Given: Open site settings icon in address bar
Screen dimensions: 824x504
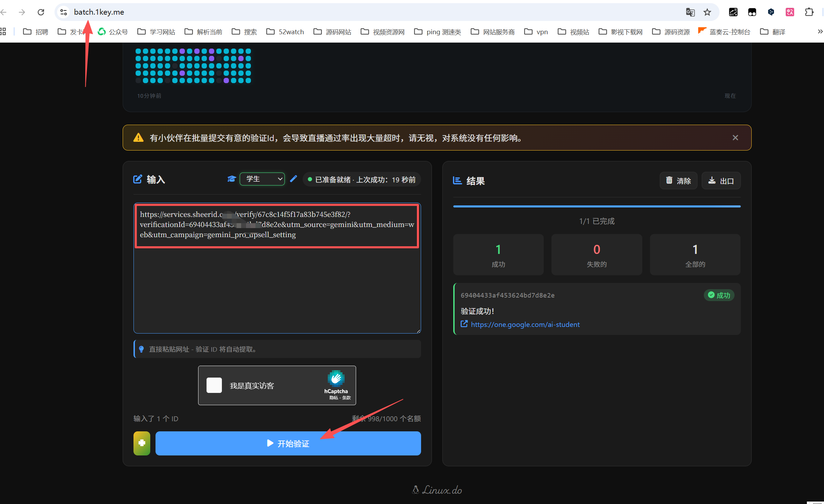Looking at the screenshot, I should (x=63, y=12).
